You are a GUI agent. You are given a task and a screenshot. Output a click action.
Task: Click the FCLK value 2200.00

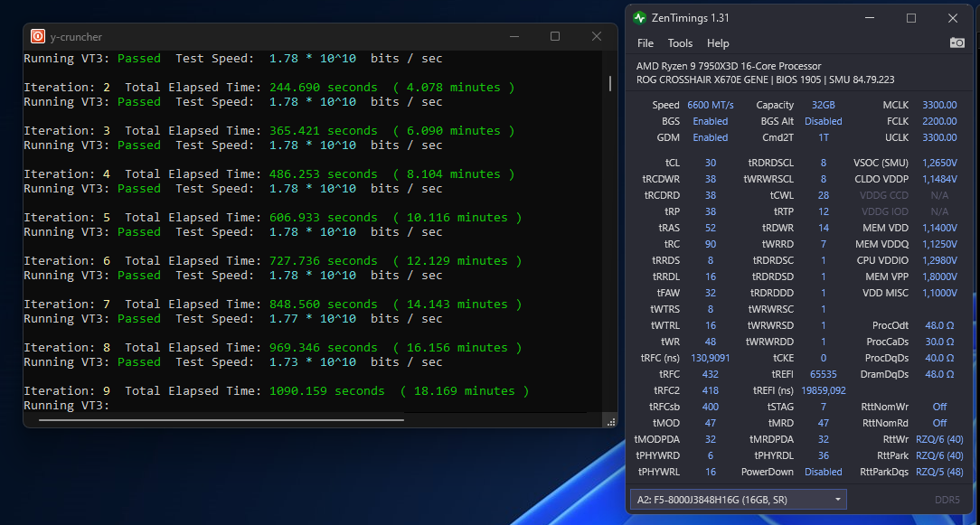pyautogui.click(x=939, y=121)
